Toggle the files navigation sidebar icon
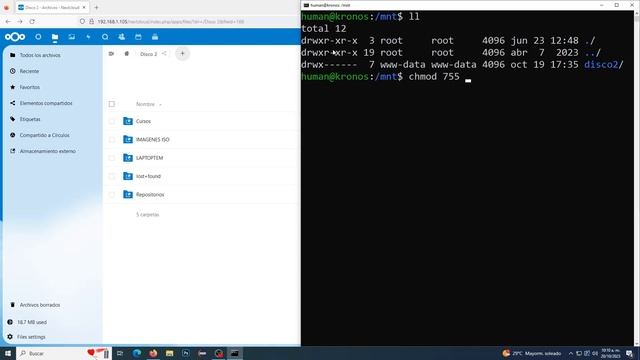The height and width of the screenshot is (360, 640). (x=111, y=54)
